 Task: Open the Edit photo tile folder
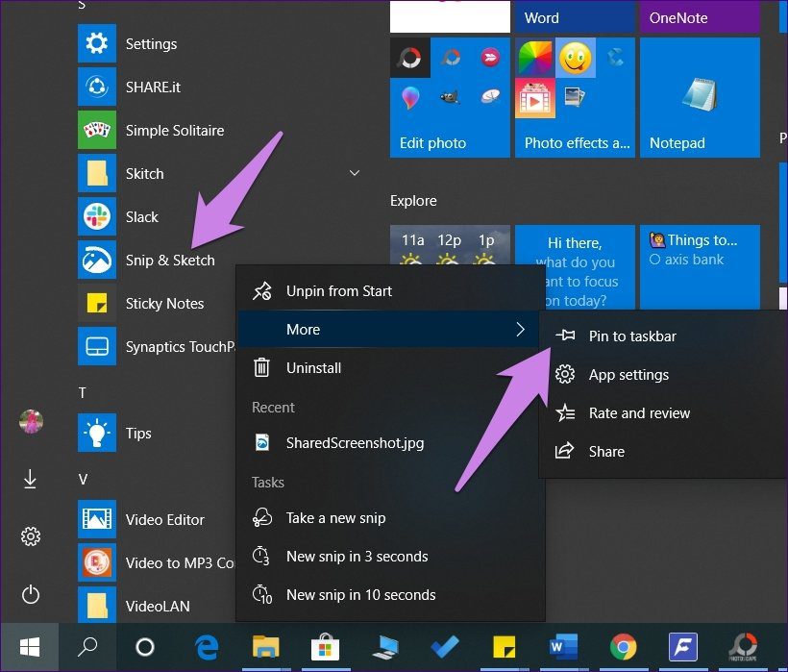450,97
